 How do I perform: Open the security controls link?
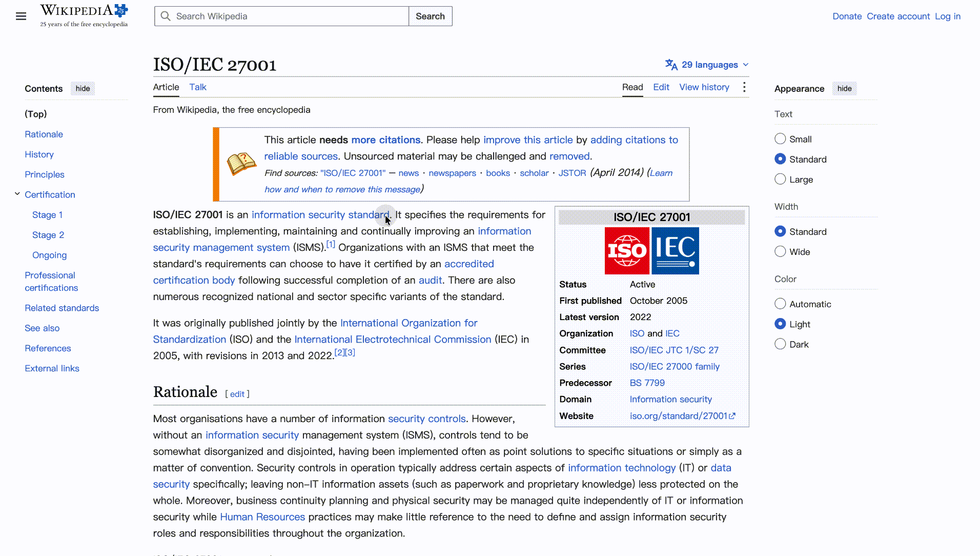(x=427, y=419)
